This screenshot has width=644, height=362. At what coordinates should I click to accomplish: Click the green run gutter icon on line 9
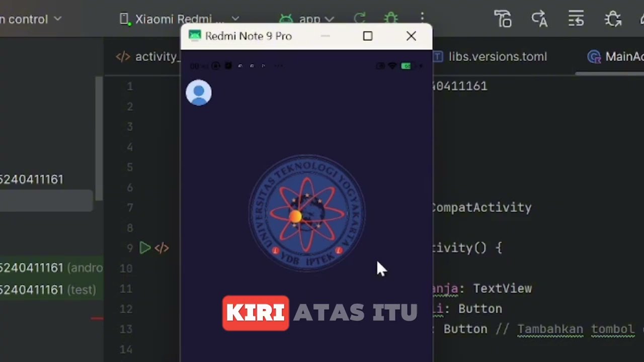click(x=145, y=248)
